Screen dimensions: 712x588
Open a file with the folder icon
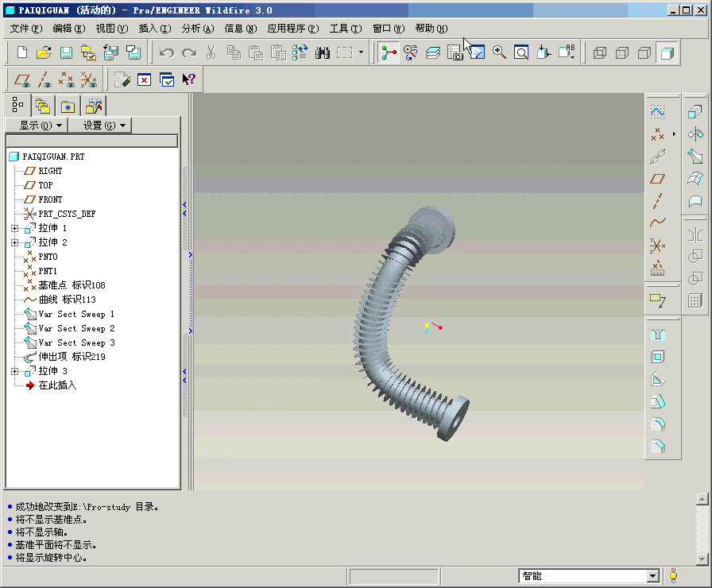[44, 52]
